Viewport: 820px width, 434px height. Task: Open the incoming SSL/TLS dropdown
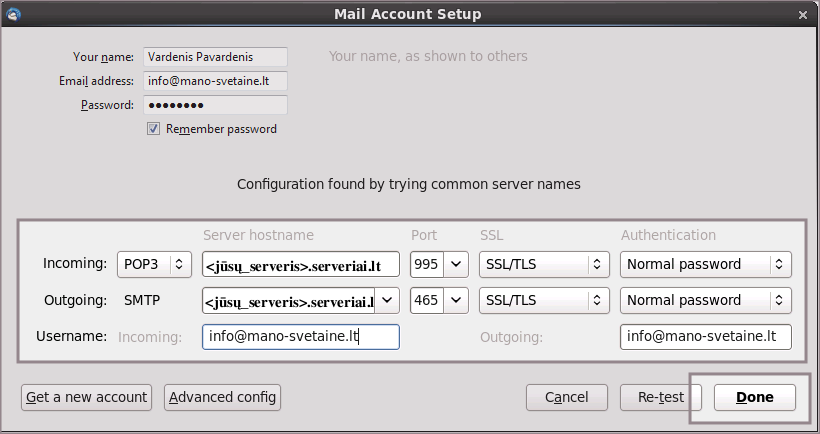(x=542, y=264)
